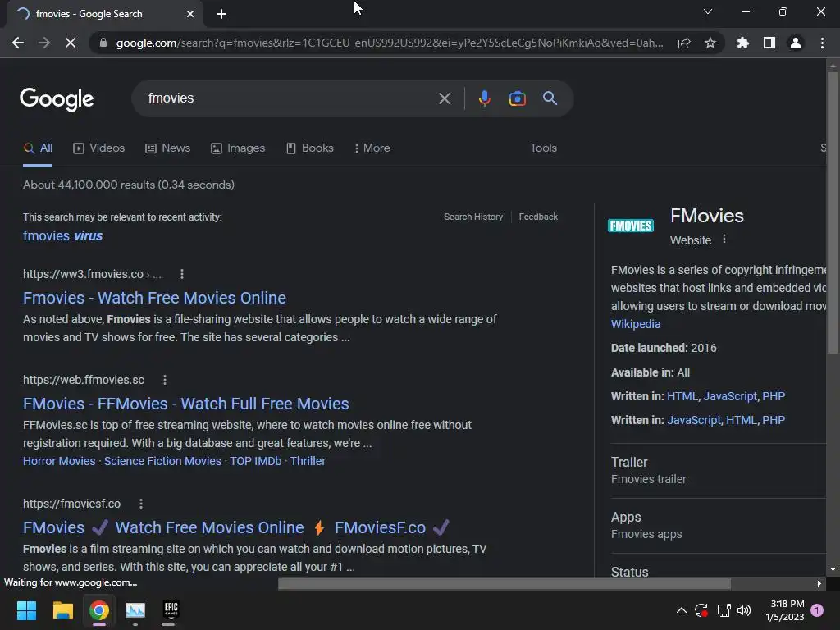The height and width of the screenshot is (630, 840).
Task: Open the Wikipedia link in panel
Action: click(636, 324)
